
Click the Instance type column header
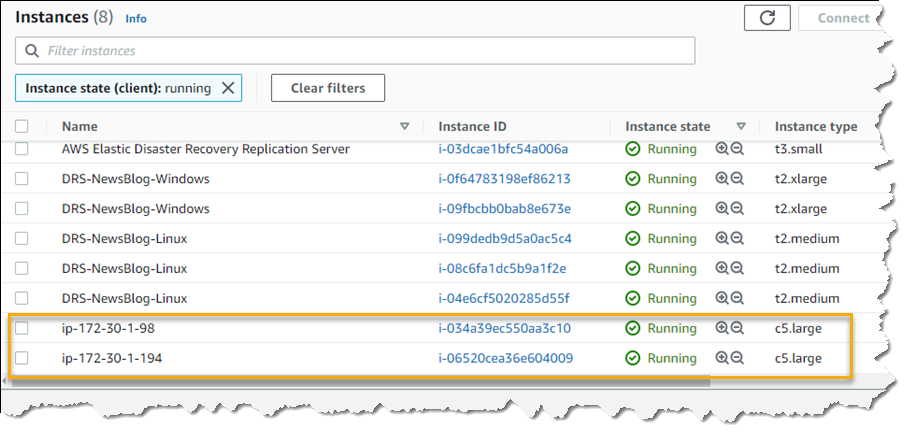816,126
